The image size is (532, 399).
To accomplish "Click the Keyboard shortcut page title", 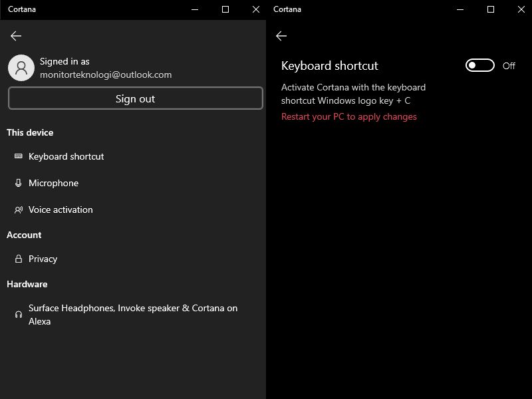I will point(329,65).
